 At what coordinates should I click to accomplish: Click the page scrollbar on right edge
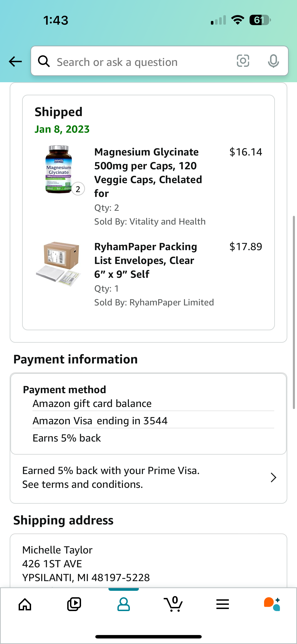294,313
